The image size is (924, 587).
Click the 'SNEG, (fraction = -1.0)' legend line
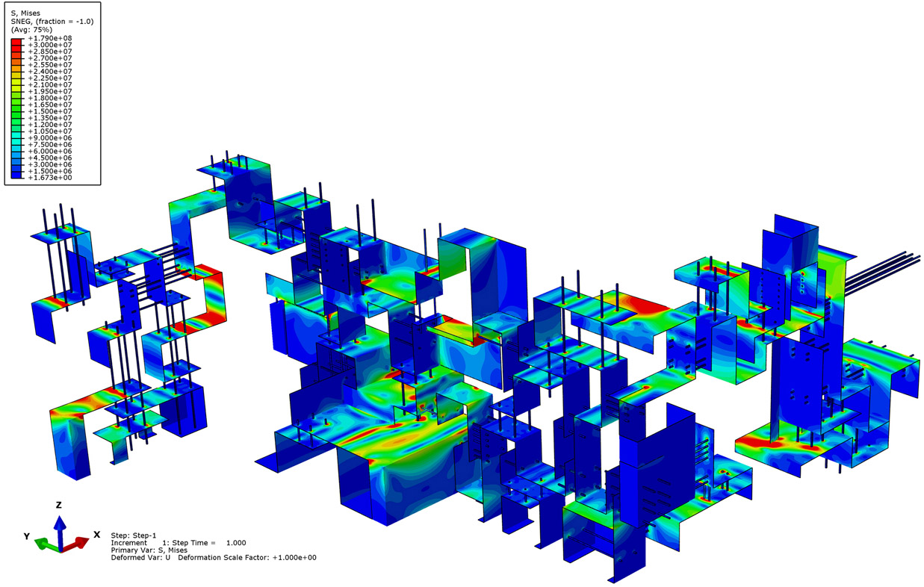[x=52, y=21]
